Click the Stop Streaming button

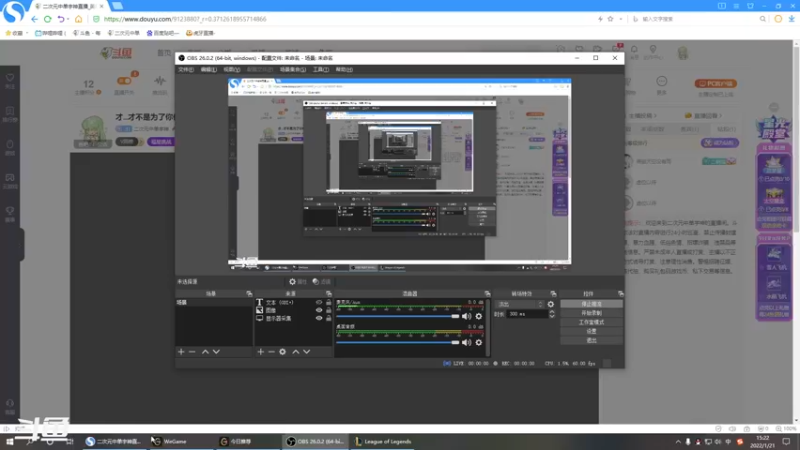pos(591,304)
